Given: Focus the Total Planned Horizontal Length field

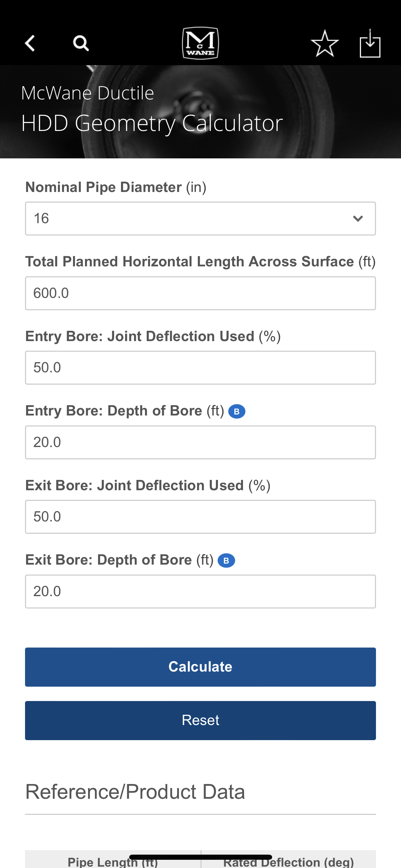Looking at the screenshot, I should [x=200, y=293].
